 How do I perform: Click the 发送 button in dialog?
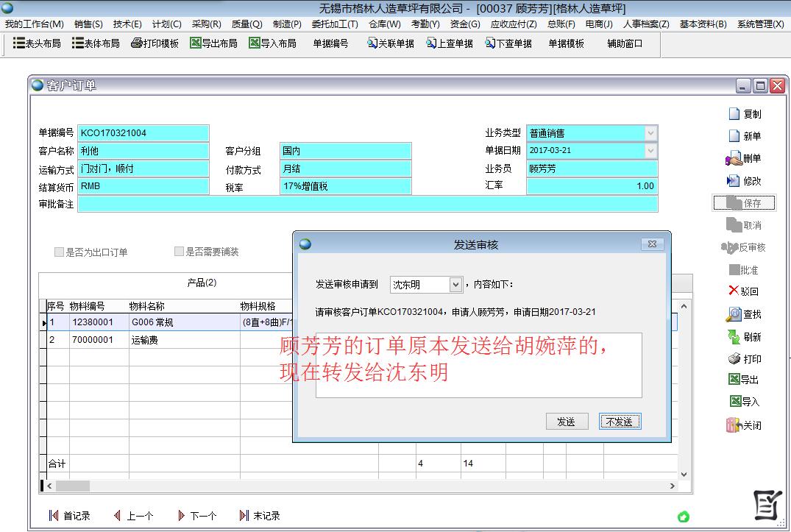pos(567,422)
